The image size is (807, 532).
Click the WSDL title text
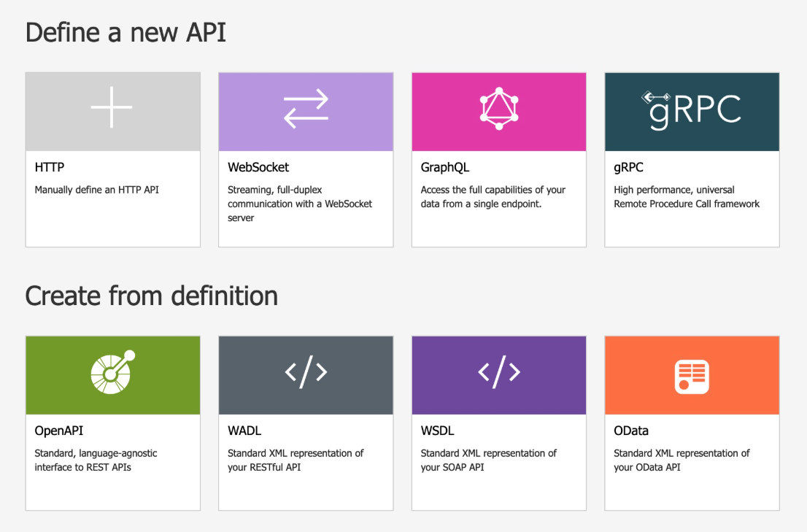(438, 431)
